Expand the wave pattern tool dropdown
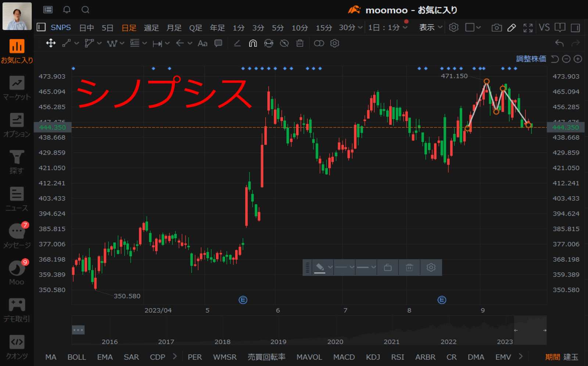 click(x=122, y=43)
